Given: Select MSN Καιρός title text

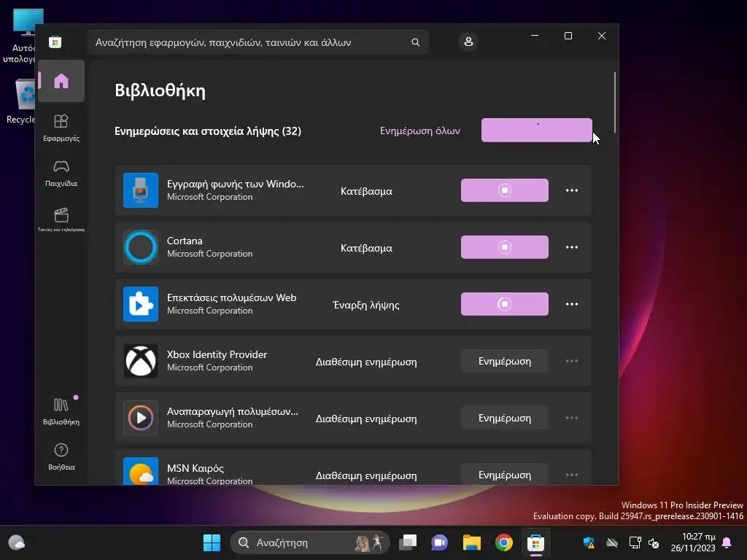Looking at the screenshot, I should click(195, 468).
